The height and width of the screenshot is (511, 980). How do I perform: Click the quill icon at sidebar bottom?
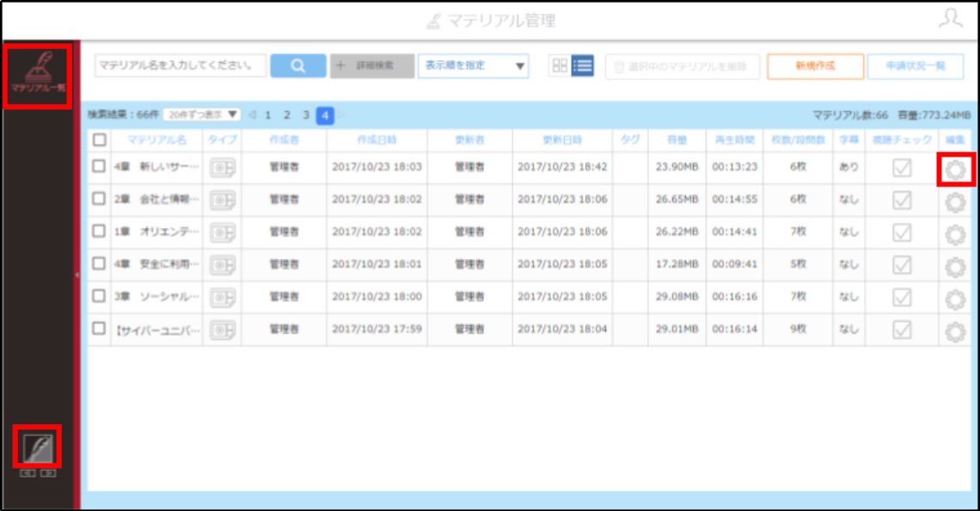coord(38,447)
